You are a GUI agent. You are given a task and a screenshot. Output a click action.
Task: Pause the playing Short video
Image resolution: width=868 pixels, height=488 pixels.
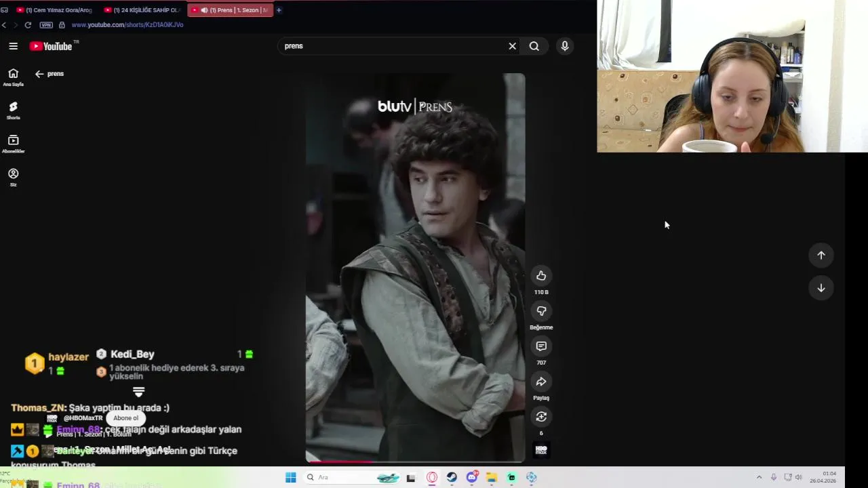click(x=414, y=268)
